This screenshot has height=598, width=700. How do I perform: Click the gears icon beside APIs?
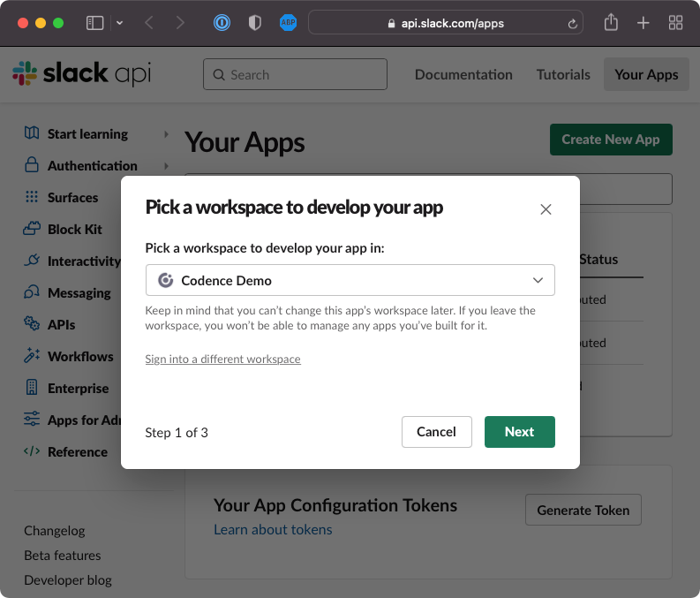point(31,323)
